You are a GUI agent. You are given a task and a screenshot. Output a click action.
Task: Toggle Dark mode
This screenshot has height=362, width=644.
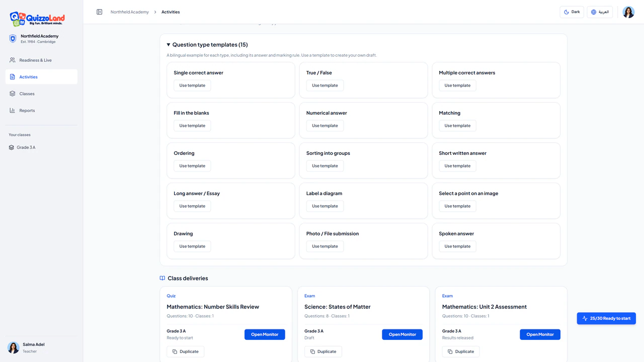coord(572,12)
